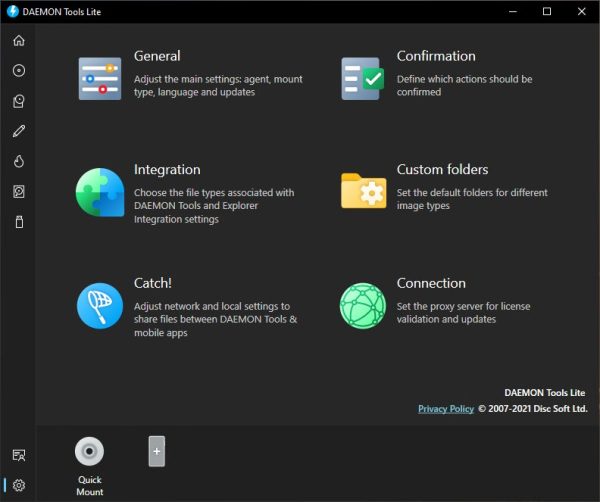Click the Quick Mount disc icon

point(89,451)
